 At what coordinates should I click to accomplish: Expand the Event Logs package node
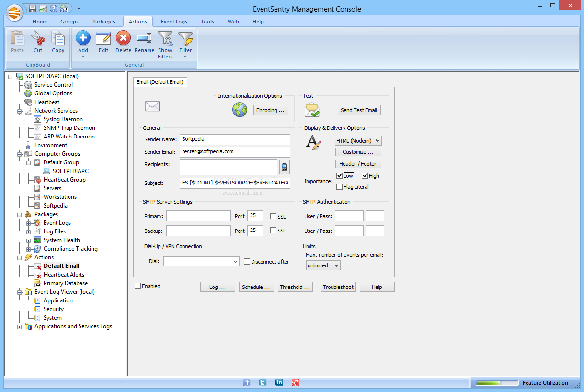(29, 223)
